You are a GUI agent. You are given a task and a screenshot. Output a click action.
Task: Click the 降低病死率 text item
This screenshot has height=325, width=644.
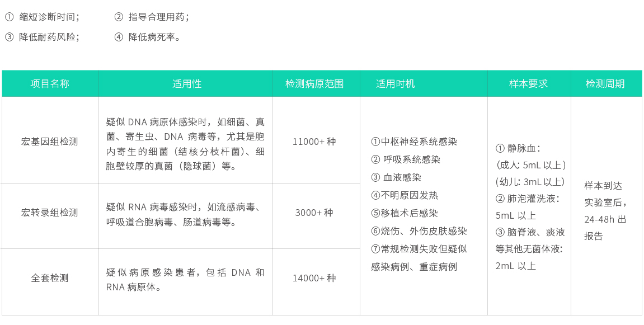[x=154, y=37]
